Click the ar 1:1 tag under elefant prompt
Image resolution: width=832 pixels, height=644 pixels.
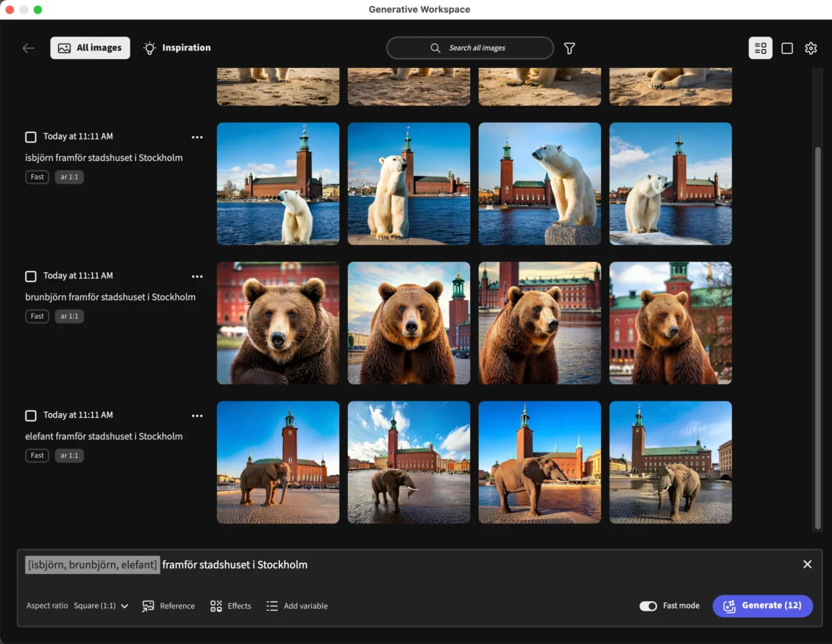point(69,455)
